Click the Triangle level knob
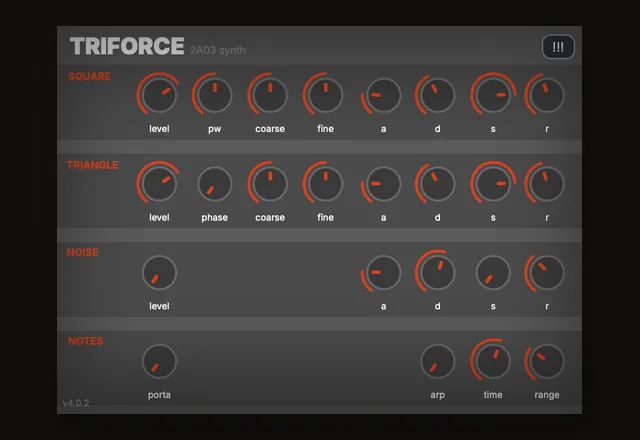 [x=159, y=184]
